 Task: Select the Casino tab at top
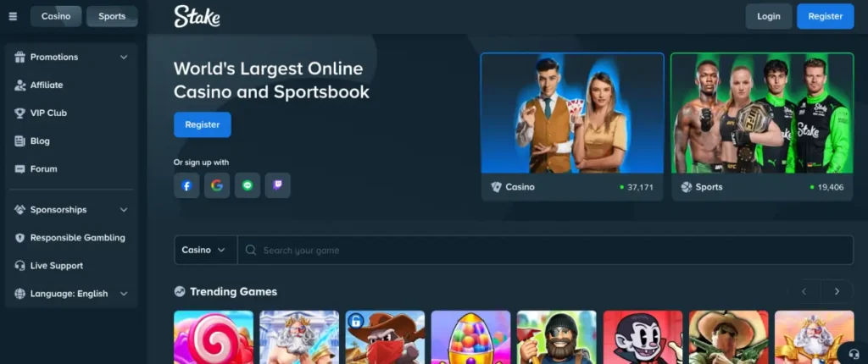(x=56, y=16)
